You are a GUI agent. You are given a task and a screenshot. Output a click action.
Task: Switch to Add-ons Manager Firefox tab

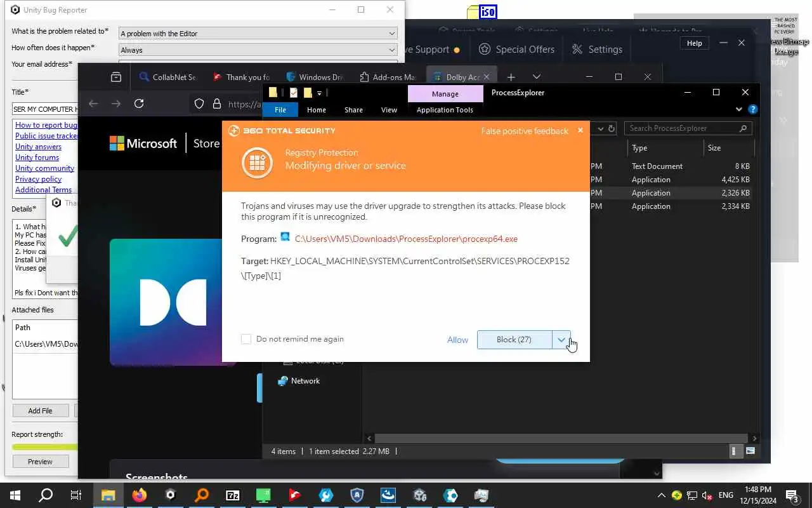click(387, 77)
